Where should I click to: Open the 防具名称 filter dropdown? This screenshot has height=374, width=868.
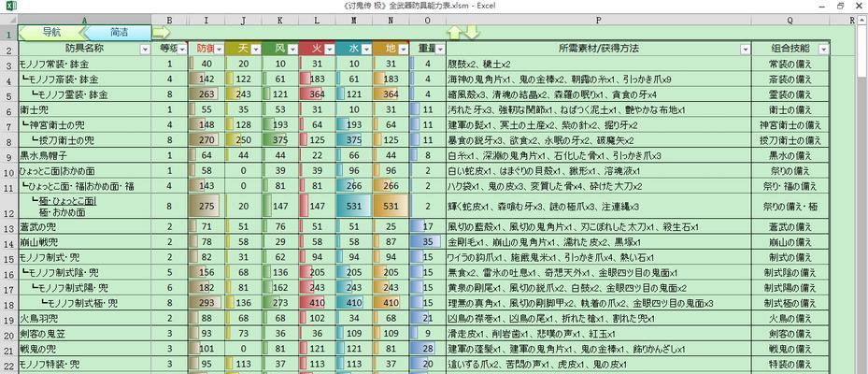(x=145, y=50)
